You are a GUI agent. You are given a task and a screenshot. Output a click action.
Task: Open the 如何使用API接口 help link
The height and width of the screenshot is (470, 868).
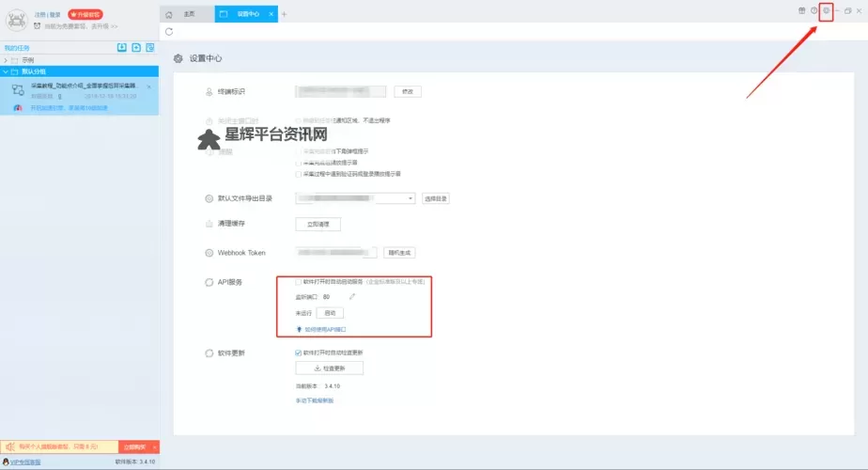pyautogui.click(x=325, y=329)
